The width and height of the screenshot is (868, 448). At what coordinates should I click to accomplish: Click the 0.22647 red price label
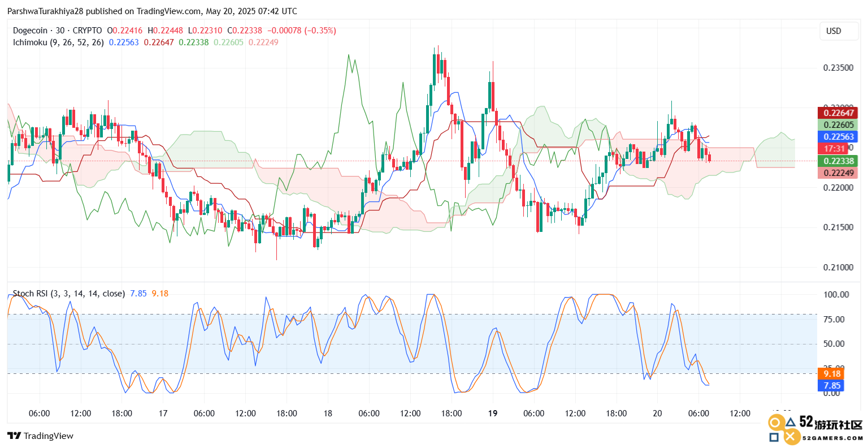tap(839, 113)
